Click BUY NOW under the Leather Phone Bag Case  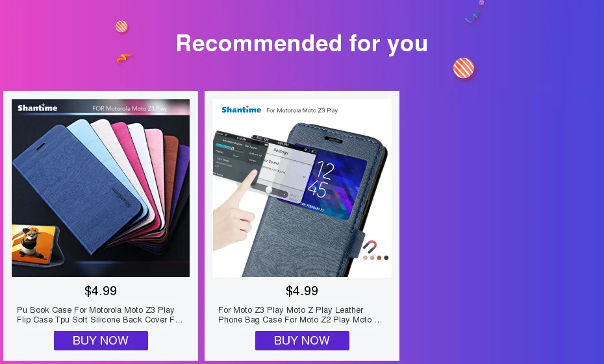(302, 341)
